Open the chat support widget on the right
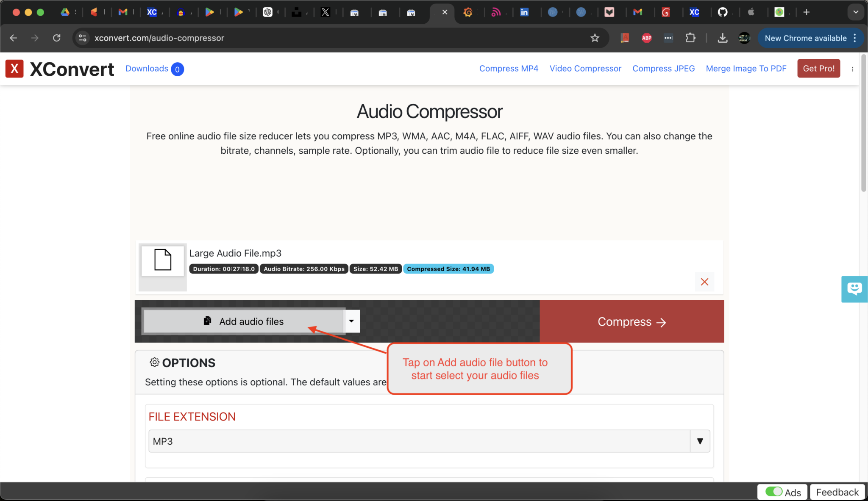 tap(854, 289)
